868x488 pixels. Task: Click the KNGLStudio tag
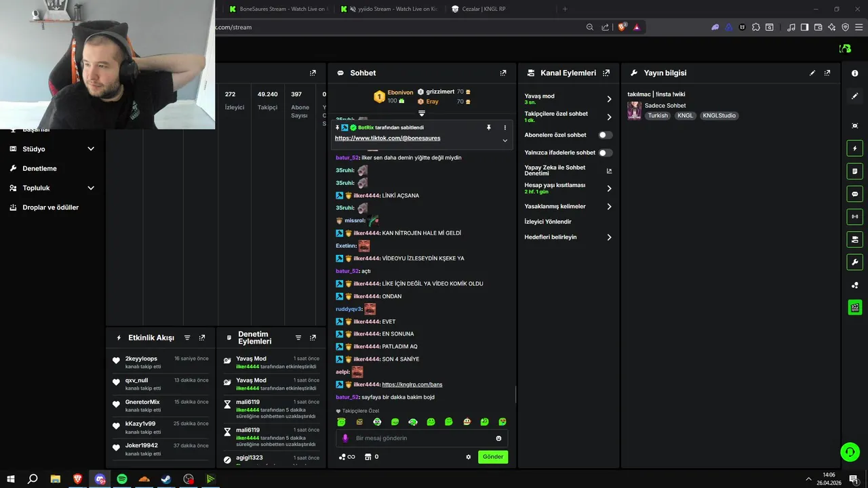(719, 116)
